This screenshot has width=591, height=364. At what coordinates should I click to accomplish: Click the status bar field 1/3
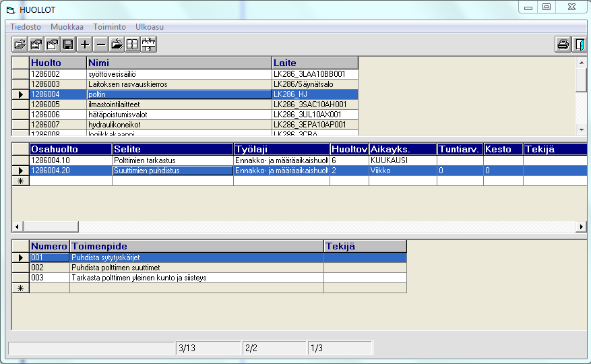click(340, 348)
